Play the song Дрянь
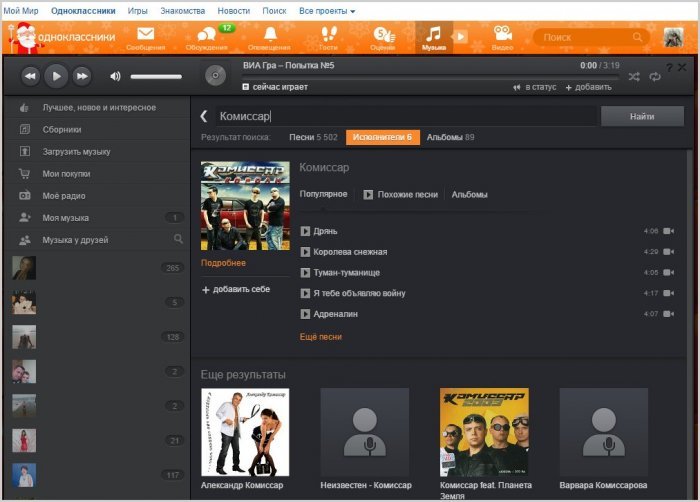The height and width of the screenshot is (502, 700). [306, 231]
